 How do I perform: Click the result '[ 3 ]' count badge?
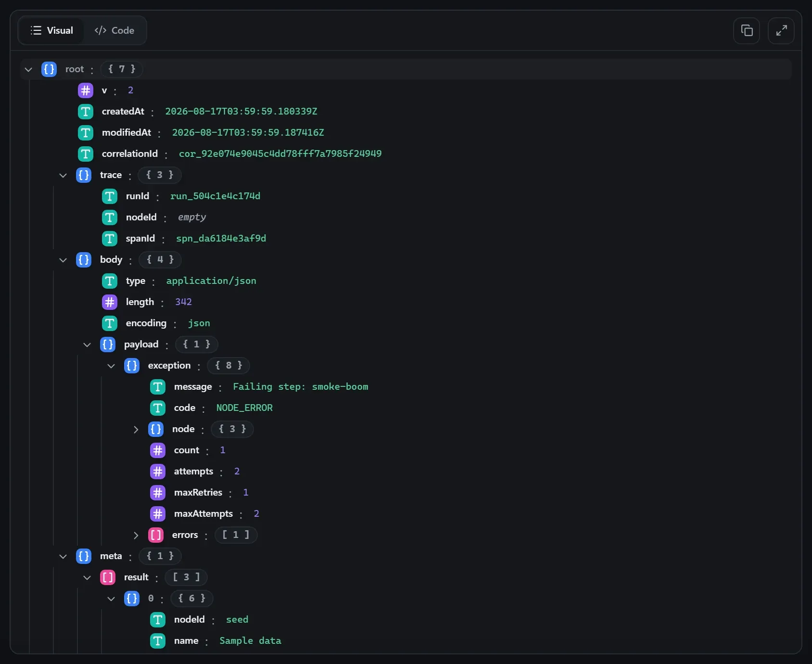[x=186, y=577]
